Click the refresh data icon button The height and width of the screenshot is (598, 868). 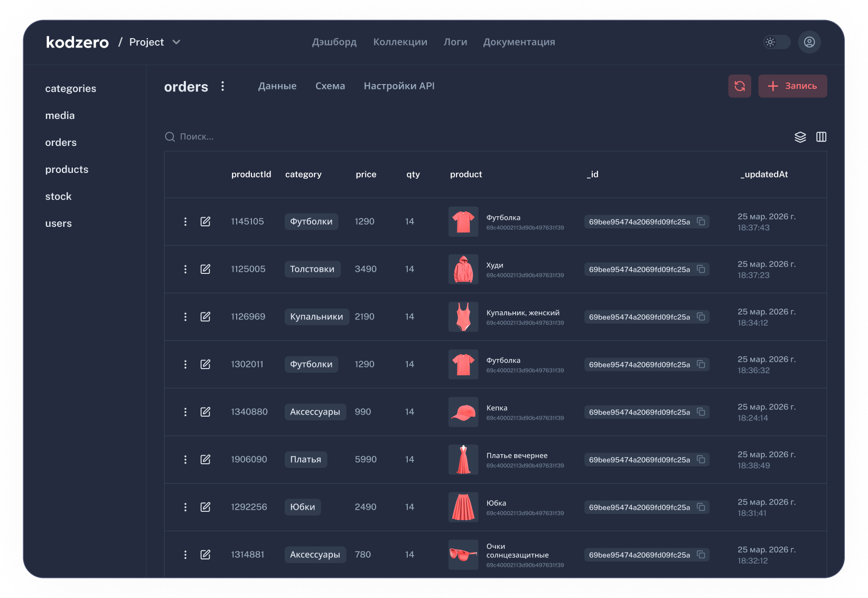pyautogui.click(x=739, y=86)
